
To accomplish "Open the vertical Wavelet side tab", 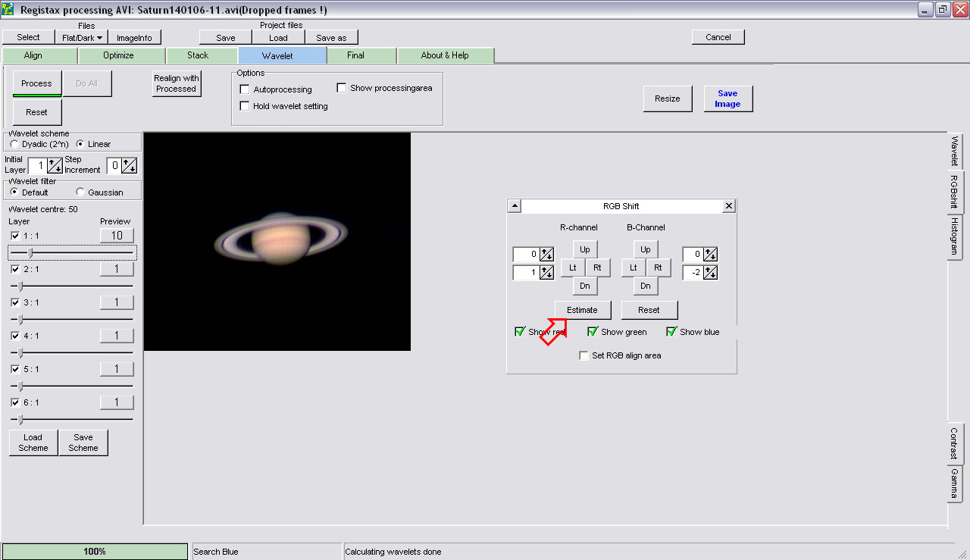I will click(955, 152).
